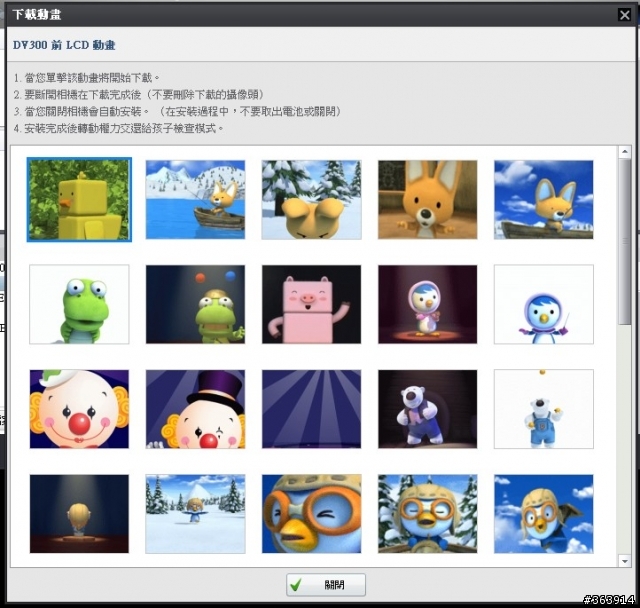The width and height of the screenshot is (640, 608).
Task: Select Pororo flying in blue sky thumbnail
Action: pyautogui.click(x=544, y=514)
